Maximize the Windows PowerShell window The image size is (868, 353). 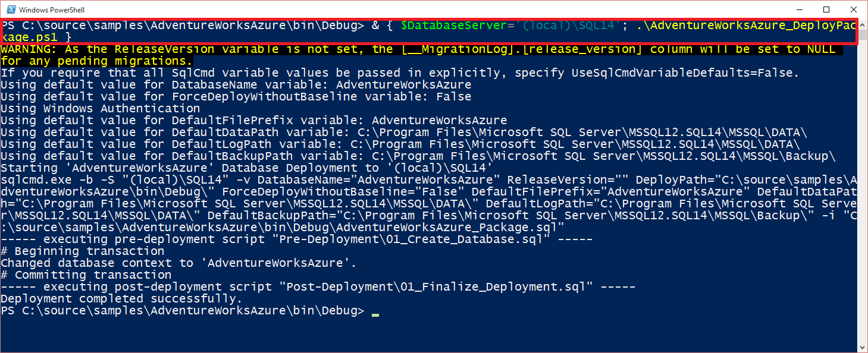tap(826, 10)
